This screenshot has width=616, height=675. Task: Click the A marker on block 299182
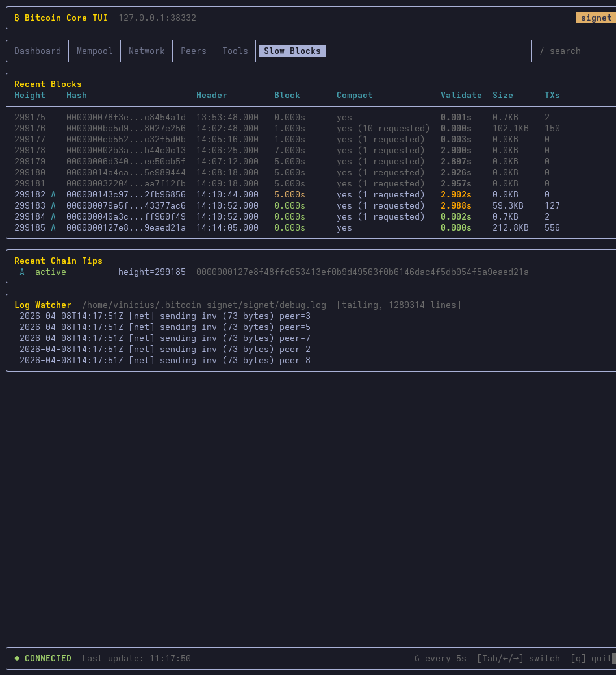53,195
